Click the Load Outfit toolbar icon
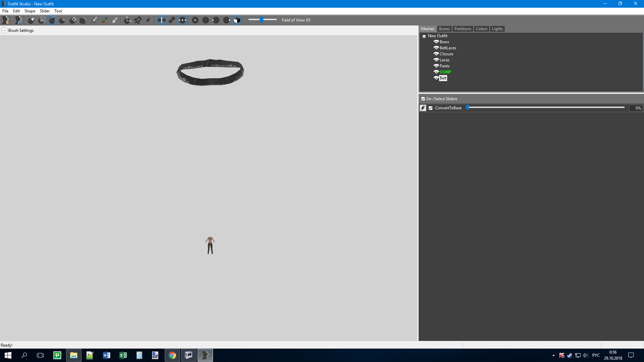This screenshot has height=362, width=644. click(18, 20)
